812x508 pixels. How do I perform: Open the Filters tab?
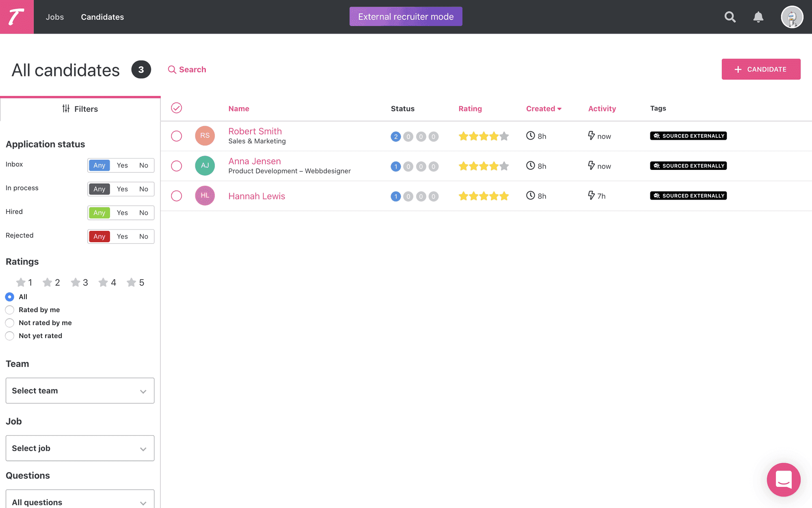pos(80,109)
